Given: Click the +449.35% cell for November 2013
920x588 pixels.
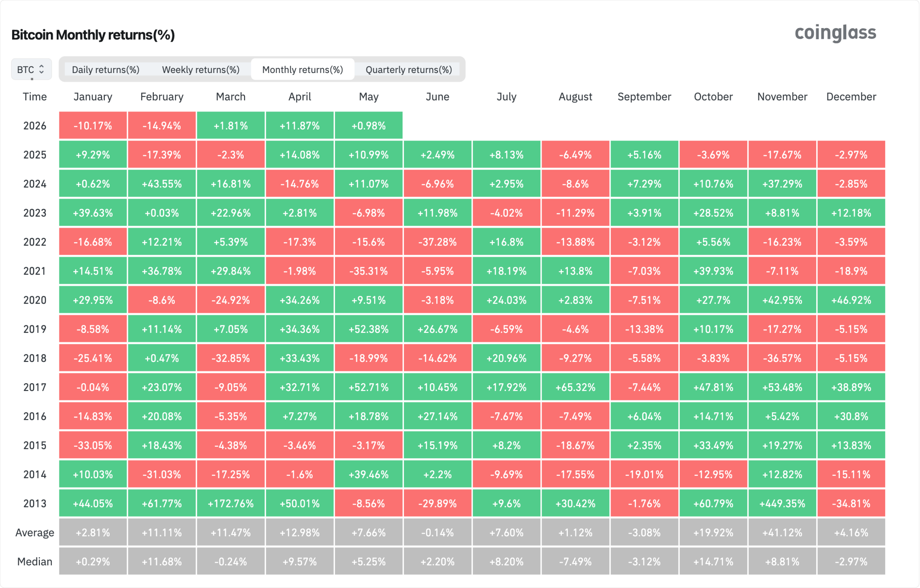Looking at the screenshot, I should tap(782, 503).
